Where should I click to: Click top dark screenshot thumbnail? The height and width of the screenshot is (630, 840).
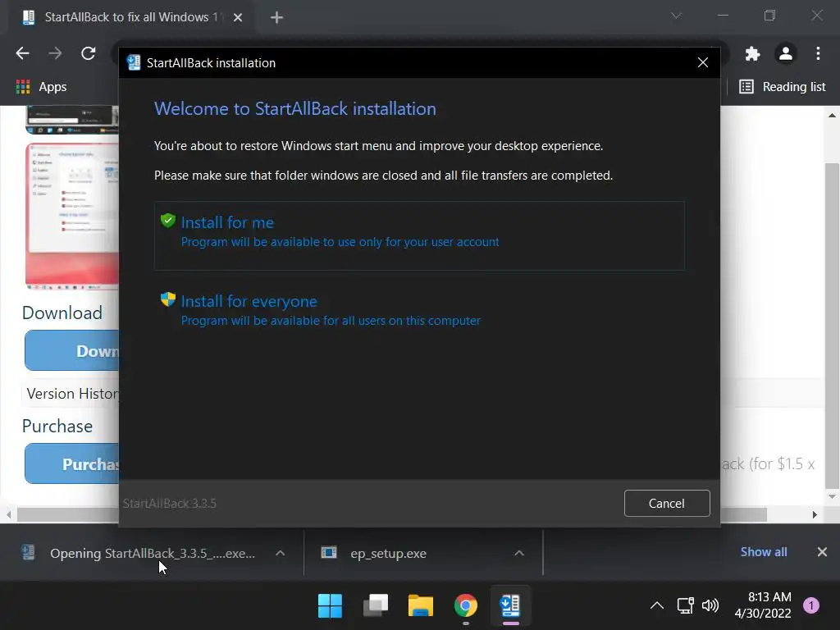pos(72,119)
